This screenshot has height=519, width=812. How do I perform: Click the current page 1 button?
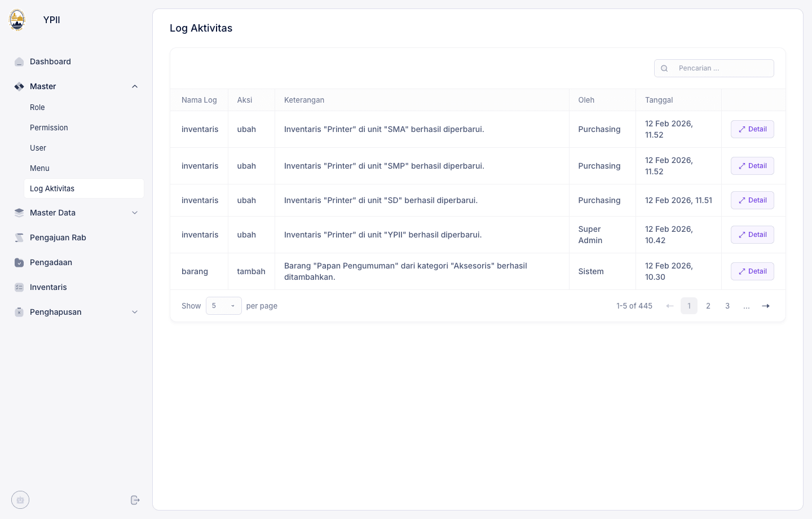(689, 306)
